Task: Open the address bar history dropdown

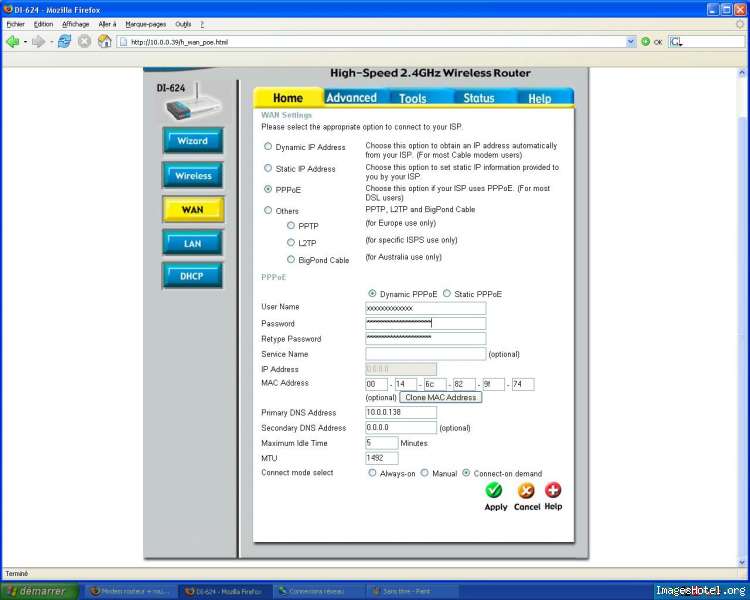Action: point(630,42)
